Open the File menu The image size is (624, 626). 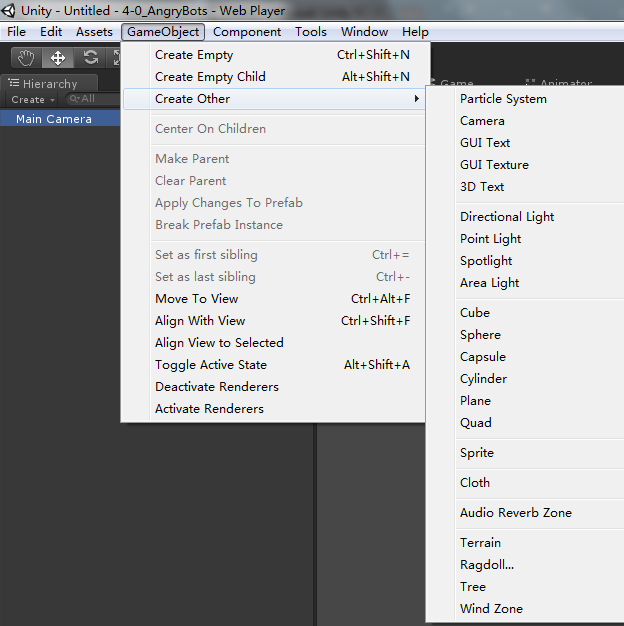(x=16, y=32)
